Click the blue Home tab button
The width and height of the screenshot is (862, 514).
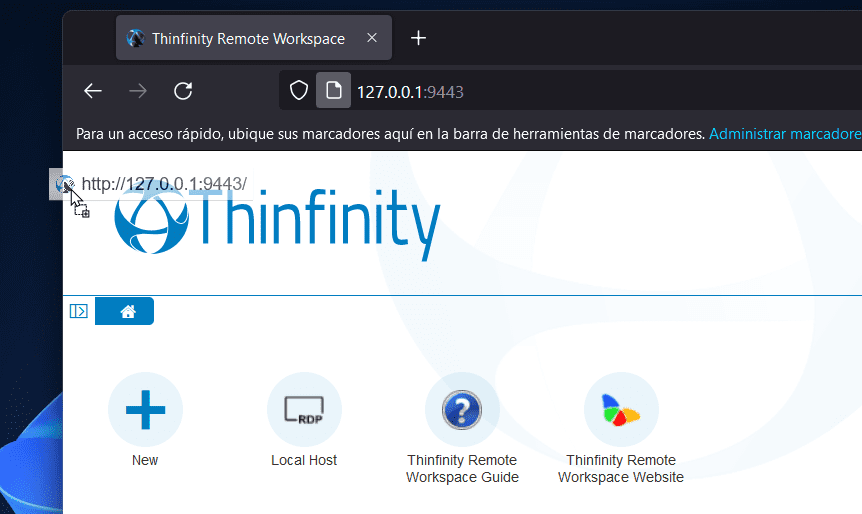[x=124, y=311]
